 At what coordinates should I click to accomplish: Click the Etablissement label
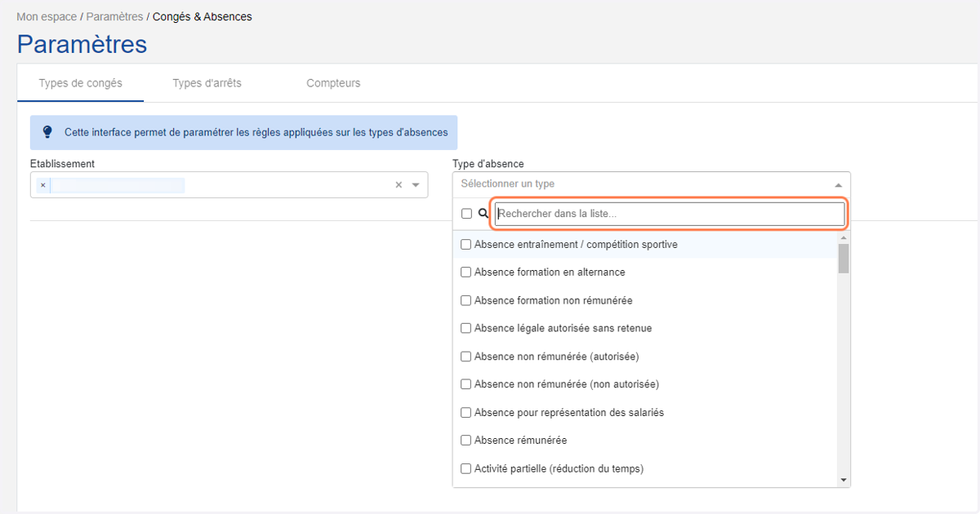62,164
